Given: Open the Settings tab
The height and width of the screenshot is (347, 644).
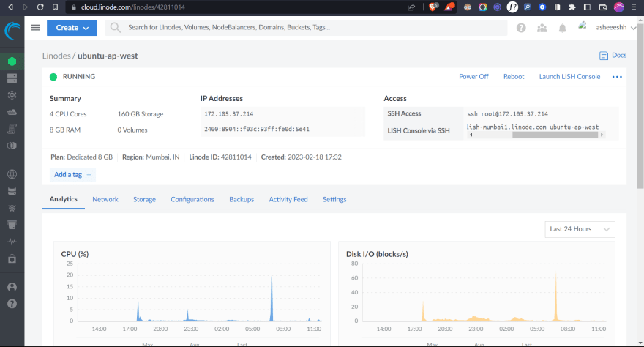Looking at the screenshot, I should [x=334, y=199].
